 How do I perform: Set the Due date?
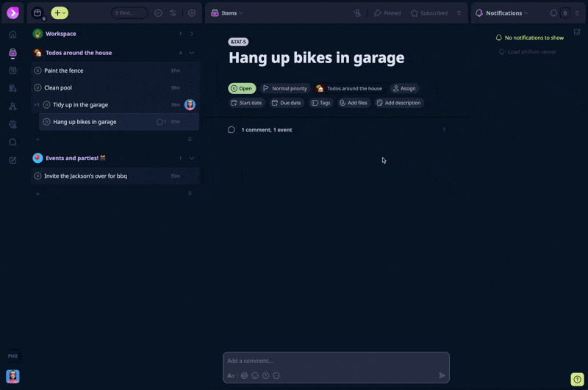[287, 103]
